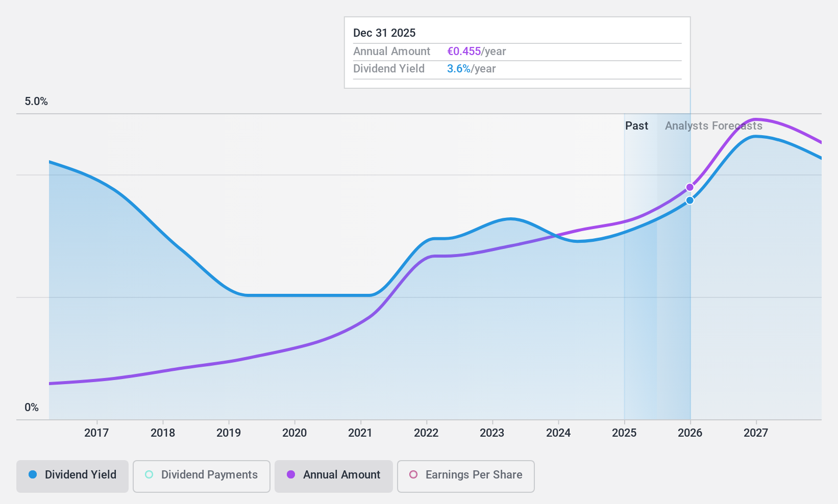Click the €0.455/year annual amount value
The width and height of the screenshot is (838, 504).
click(x=477, y=52)
